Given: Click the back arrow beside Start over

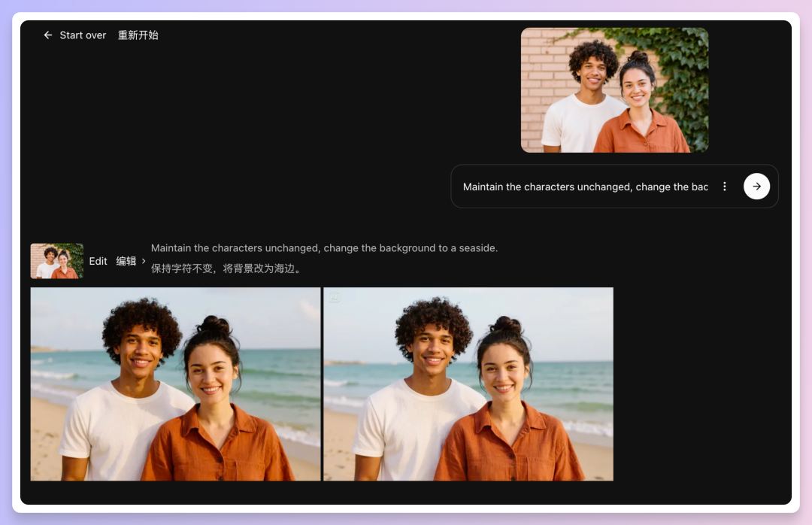Looking at the screenshot, I should coord(48,35).
